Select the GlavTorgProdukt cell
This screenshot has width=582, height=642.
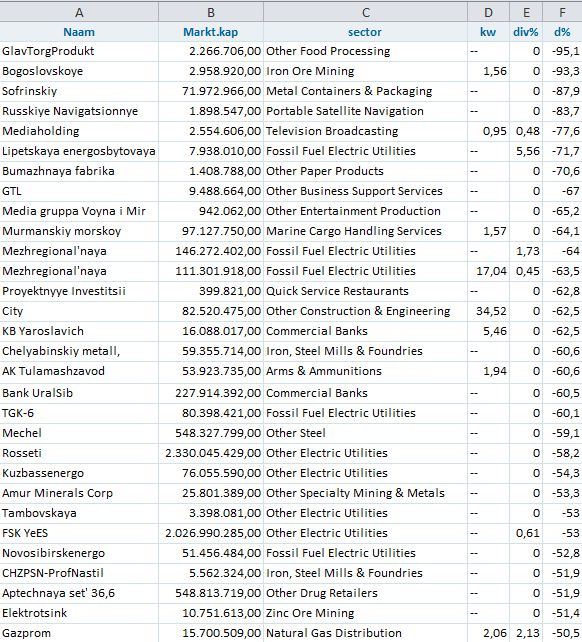pyautogui.click(x=79, y=51)
